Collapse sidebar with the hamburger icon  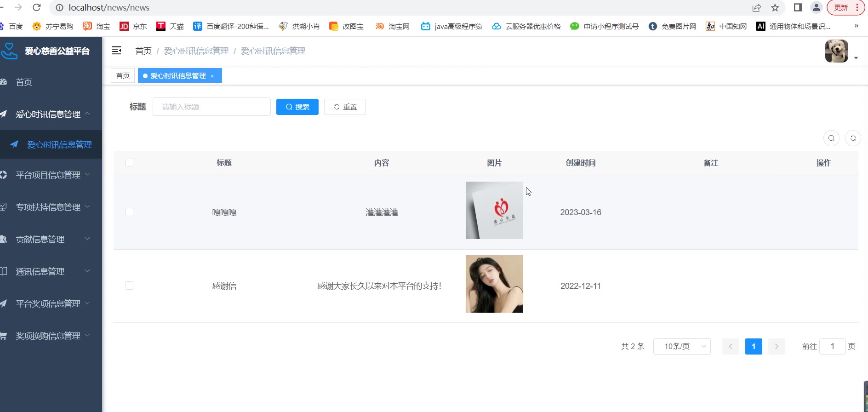point(117,51)
